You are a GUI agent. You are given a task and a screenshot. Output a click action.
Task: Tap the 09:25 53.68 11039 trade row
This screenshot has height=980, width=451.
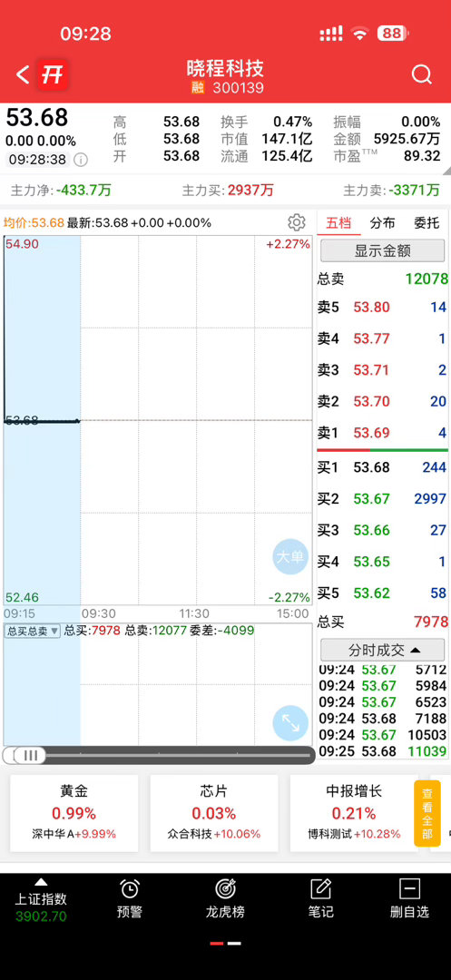click(382, 750)
